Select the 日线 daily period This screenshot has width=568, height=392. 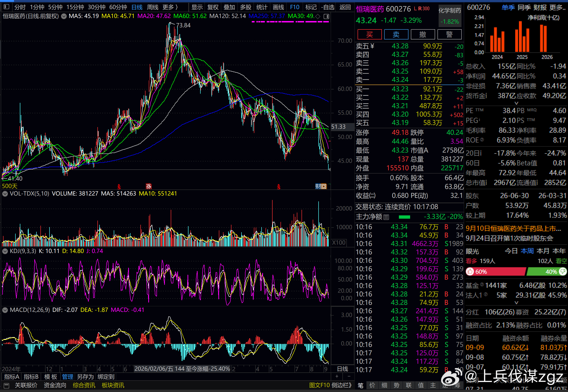pos(137,7)
